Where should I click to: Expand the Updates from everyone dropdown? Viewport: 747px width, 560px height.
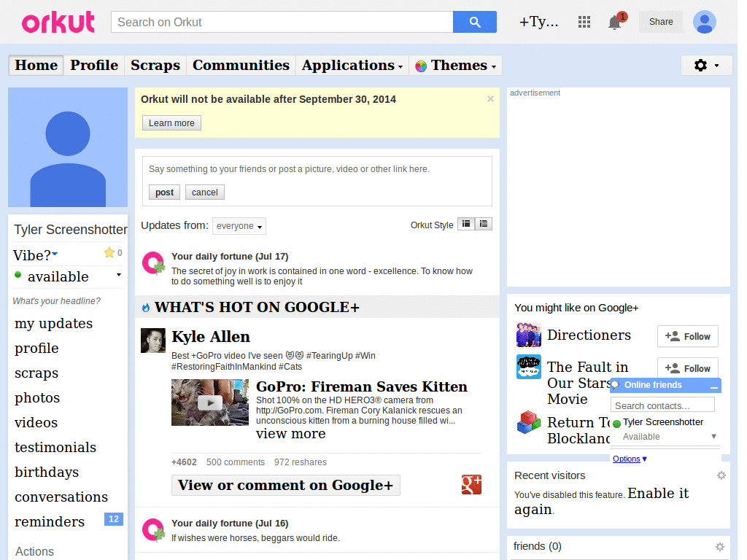click(239, 226)
